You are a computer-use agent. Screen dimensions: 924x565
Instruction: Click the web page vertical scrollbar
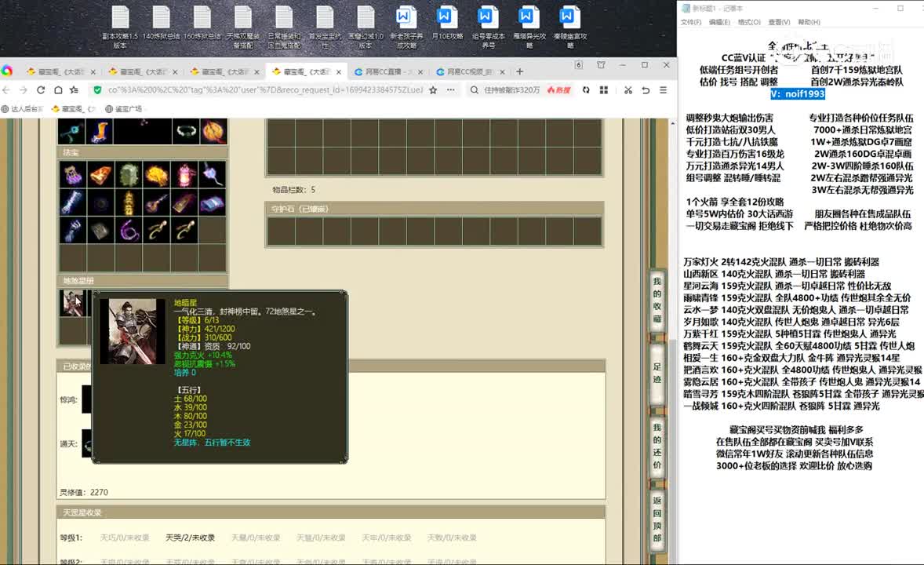pos(673,342)
